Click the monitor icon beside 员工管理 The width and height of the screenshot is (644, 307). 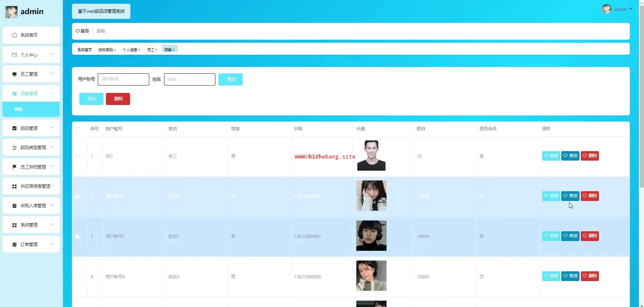pos(14,74)
